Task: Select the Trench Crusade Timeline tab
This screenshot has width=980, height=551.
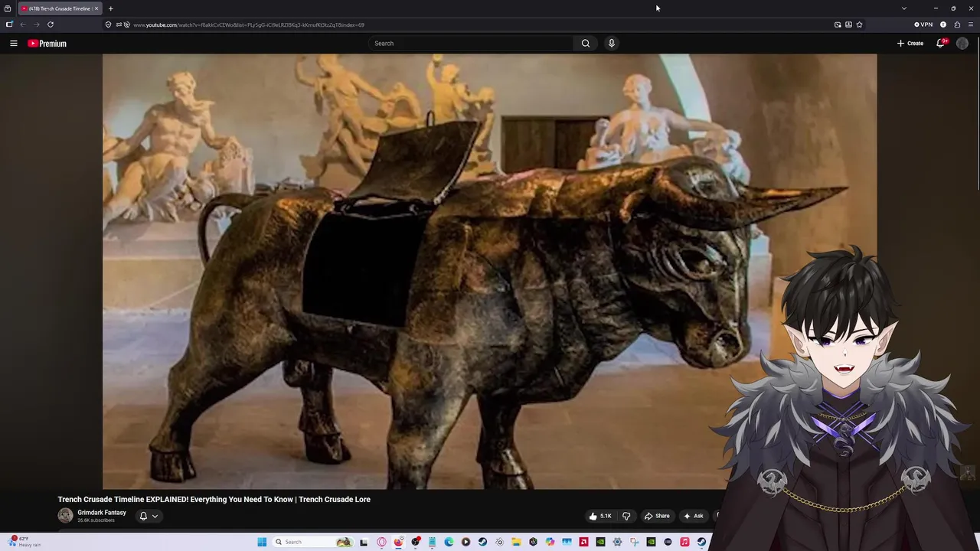Action: pyautogui.click(x=60, y=8)
